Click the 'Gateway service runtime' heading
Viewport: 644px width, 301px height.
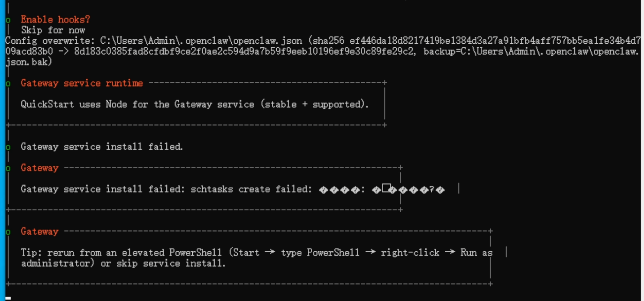point(82,83)
